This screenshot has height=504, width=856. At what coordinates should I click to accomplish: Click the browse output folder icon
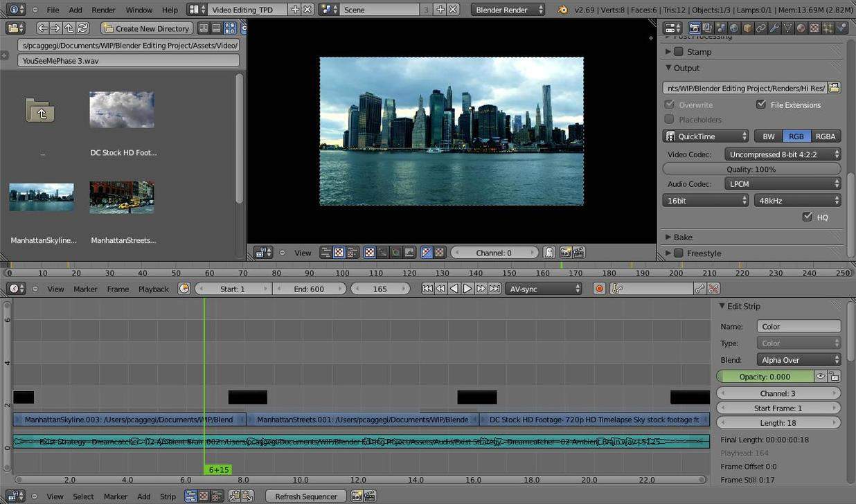(834, 88)
